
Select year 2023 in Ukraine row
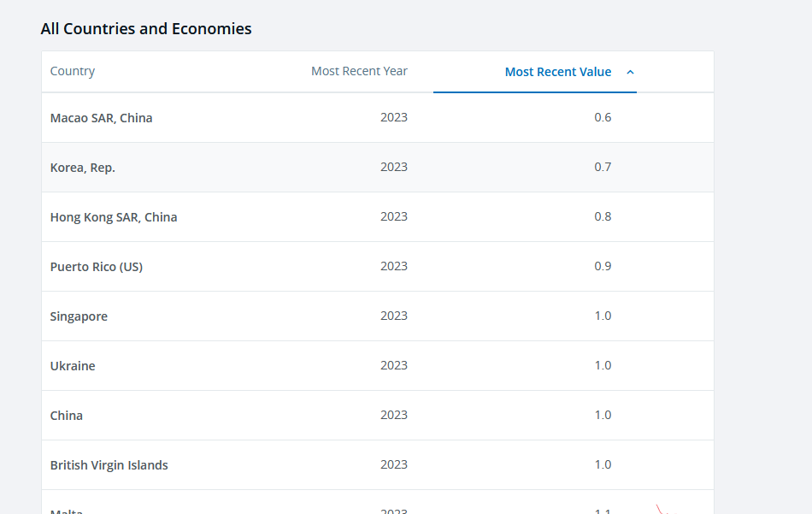394,365
